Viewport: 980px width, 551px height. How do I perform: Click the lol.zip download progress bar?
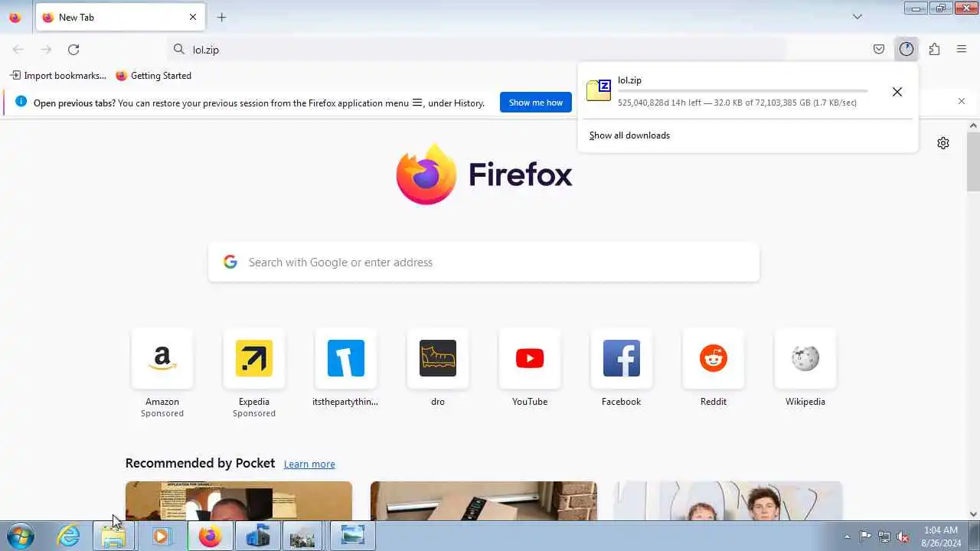(x=743, y=91)
